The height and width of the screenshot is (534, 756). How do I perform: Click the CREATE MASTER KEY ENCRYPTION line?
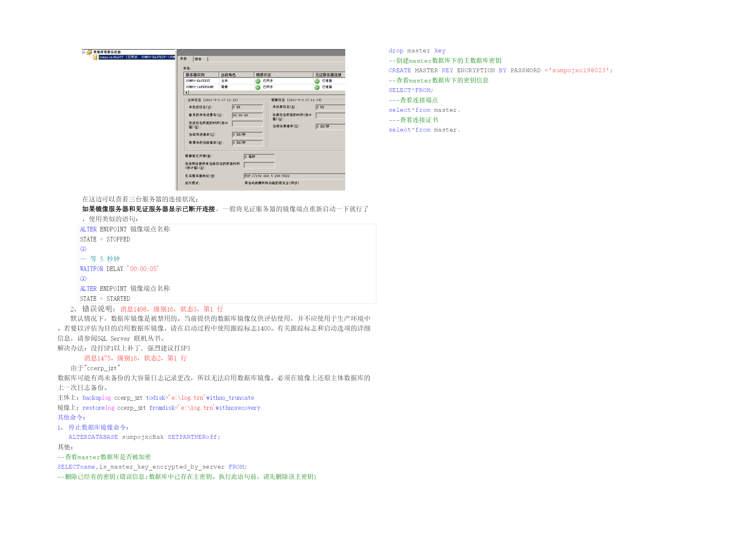500,70
